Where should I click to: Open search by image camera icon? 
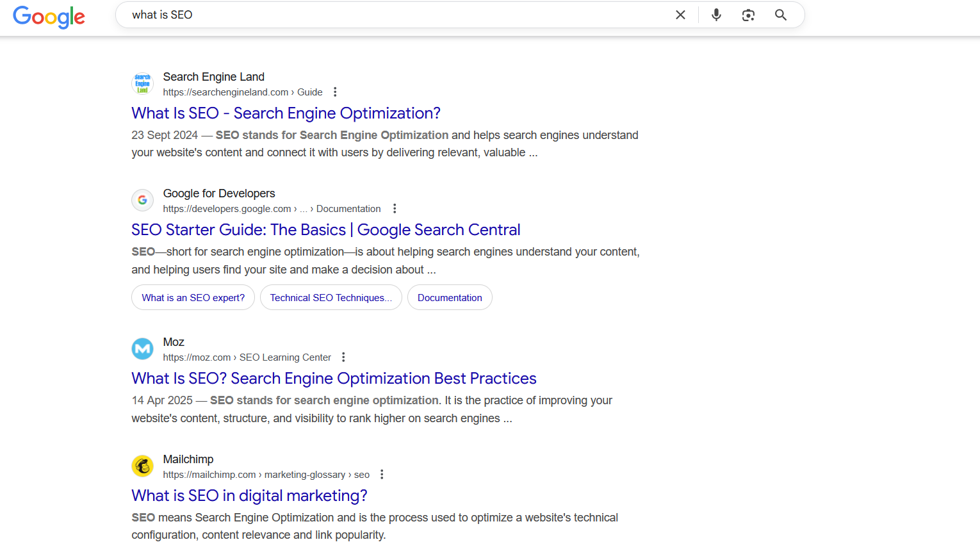748,15
